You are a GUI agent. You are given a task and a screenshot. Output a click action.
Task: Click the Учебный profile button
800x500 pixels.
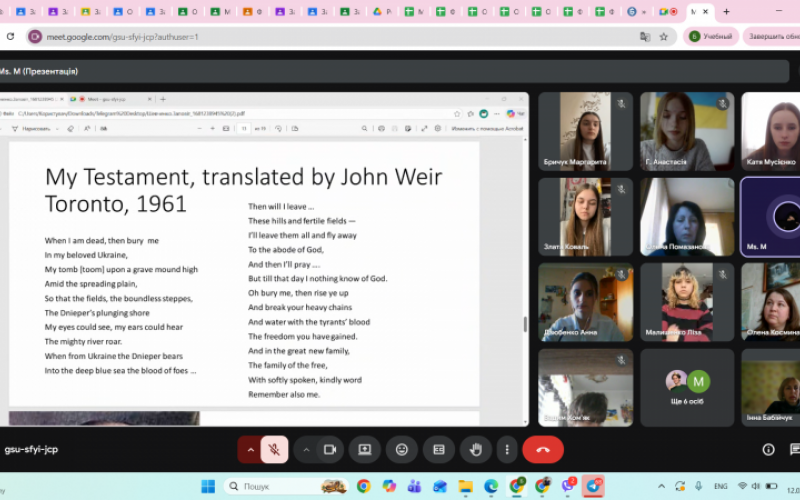pyautogui.click(x=711, y=36)
